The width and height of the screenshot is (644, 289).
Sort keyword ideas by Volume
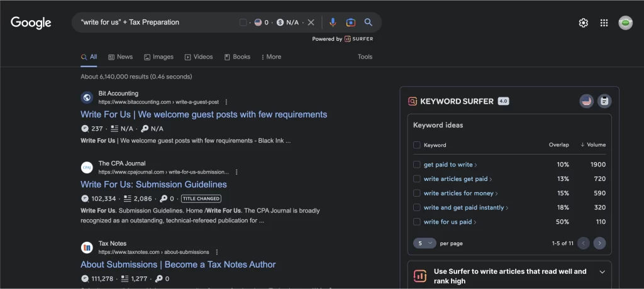(x=592, y=145)
